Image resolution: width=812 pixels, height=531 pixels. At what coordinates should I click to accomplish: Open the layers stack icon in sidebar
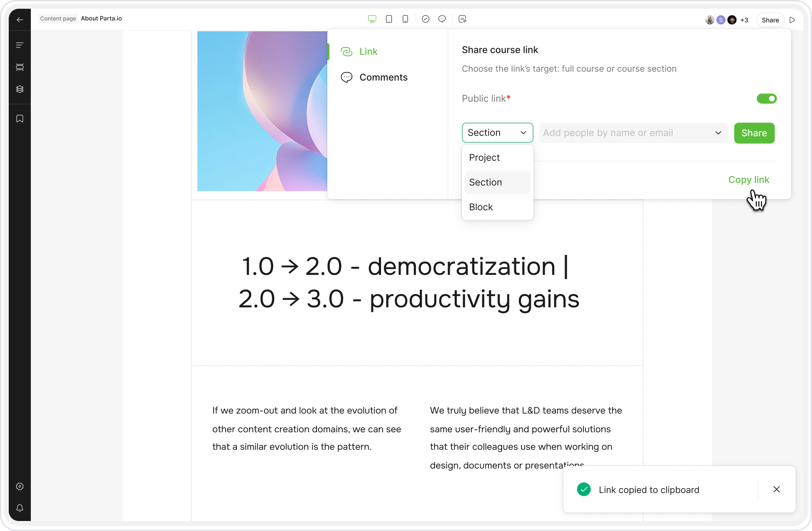(x=20, y=89)
